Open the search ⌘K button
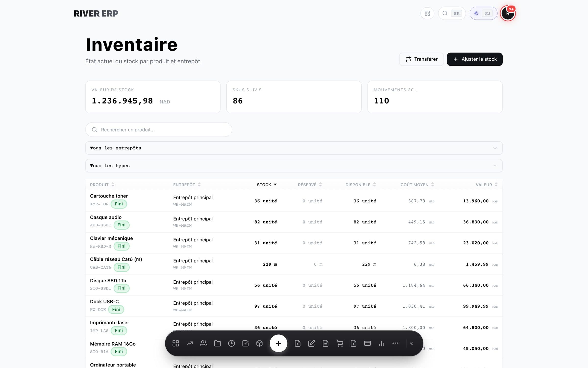 [x=452, y=13]
